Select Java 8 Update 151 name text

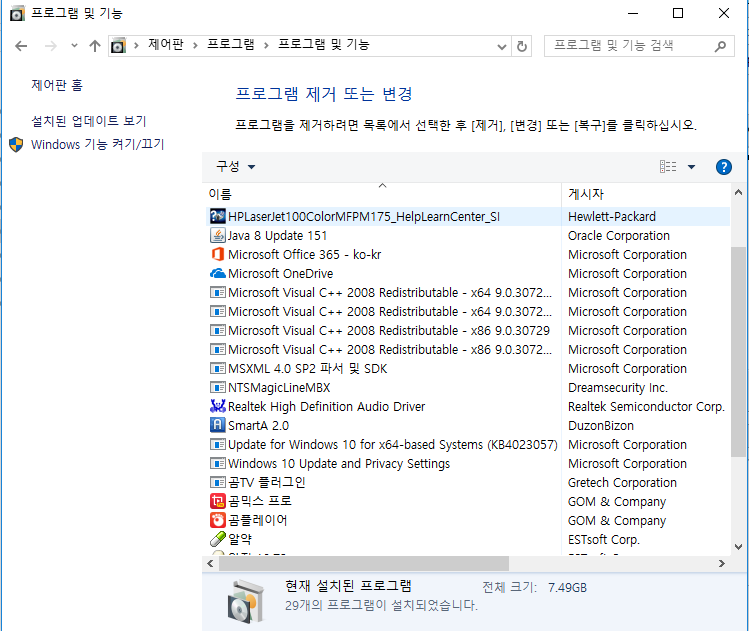click(x=277, y=235)
